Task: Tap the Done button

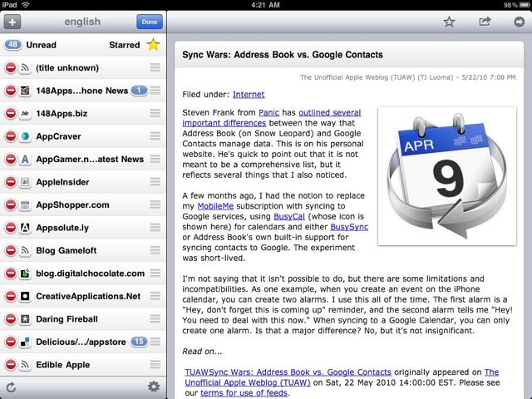Action: [x=150, y=22]
